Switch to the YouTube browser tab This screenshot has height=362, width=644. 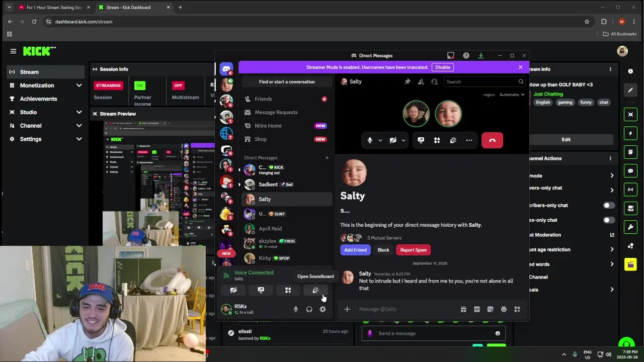pyautogui.click(x=54, y=8)
